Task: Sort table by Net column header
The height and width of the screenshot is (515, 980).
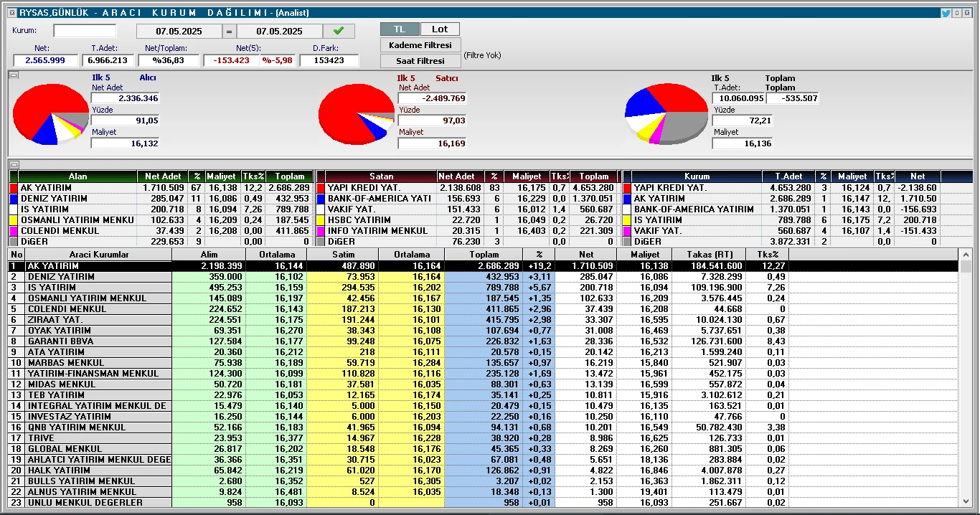Action: [x=585, y=255]
